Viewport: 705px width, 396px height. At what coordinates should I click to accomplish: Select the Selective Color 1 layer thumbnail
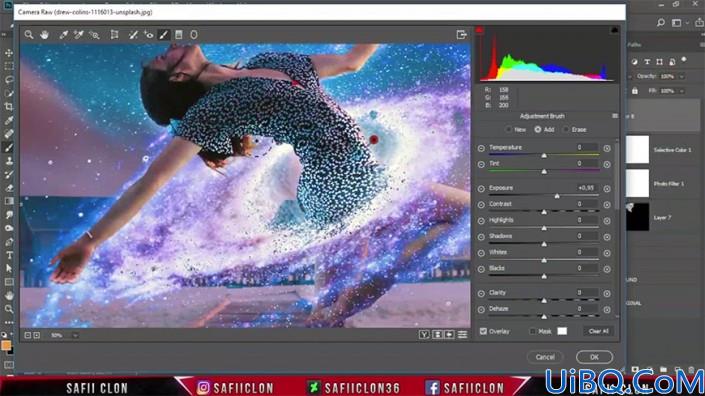click(x=638, y=149)
